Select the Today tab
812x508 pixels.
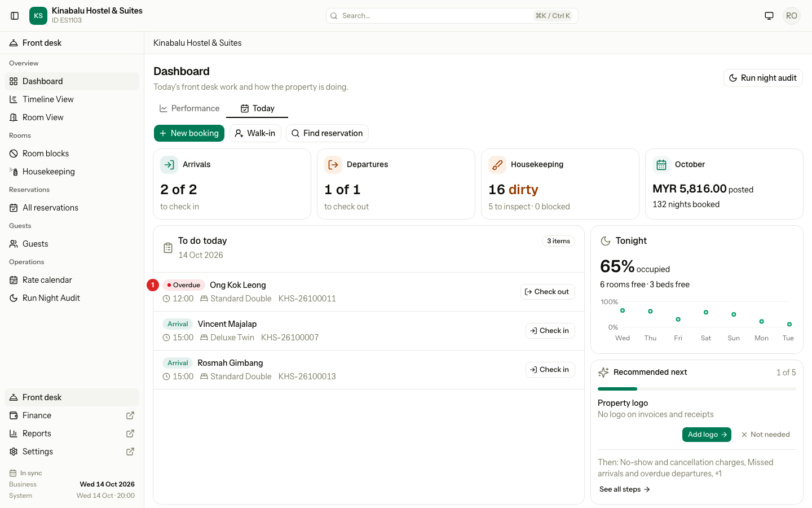pyautogui.click(x=257, y=108)
